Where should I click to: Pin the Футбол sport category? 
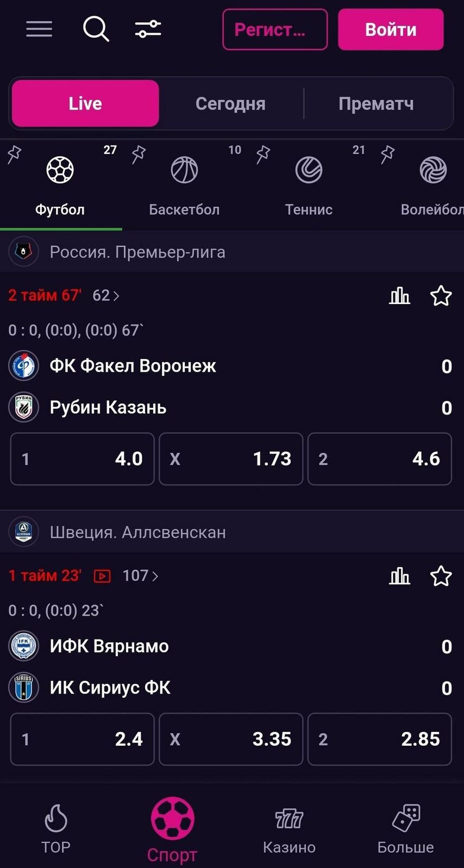pyautogui.click(x=15, y=154)
